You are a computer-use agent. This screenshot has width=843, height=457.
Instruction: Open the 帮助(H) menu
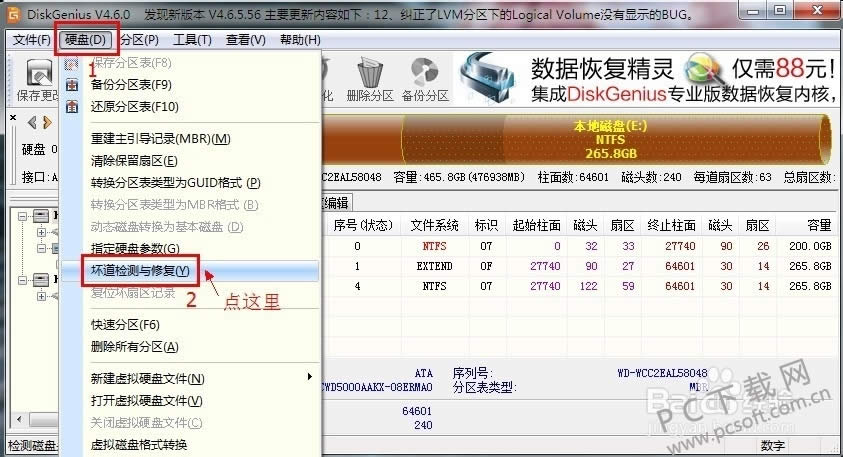300,40
